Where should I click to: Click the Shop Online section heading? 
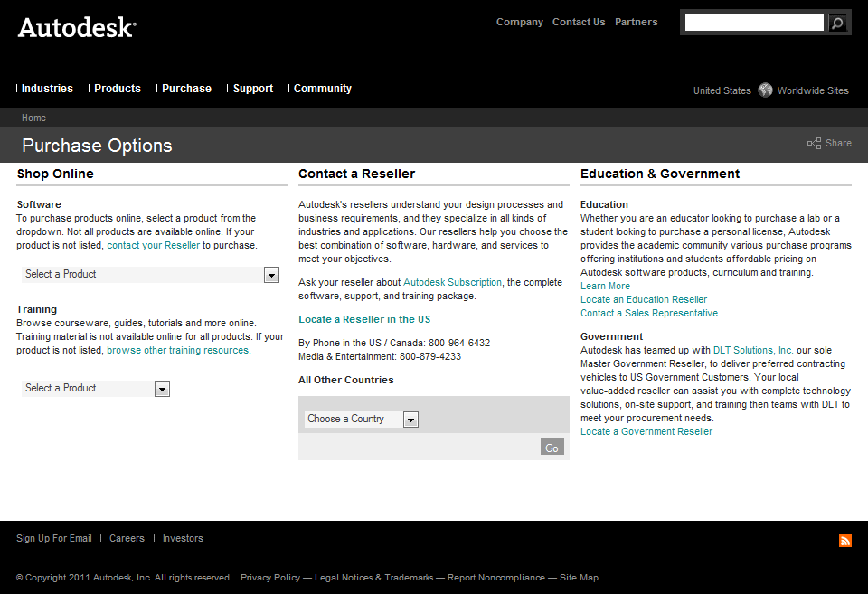(x=55, y=174)
